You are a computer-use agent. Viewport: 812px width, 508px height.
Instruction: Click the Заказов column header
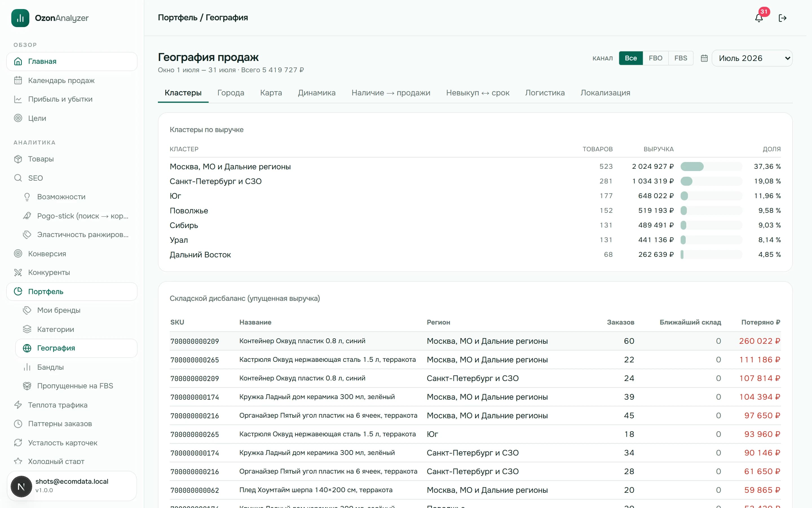click(x=620, y=322)
